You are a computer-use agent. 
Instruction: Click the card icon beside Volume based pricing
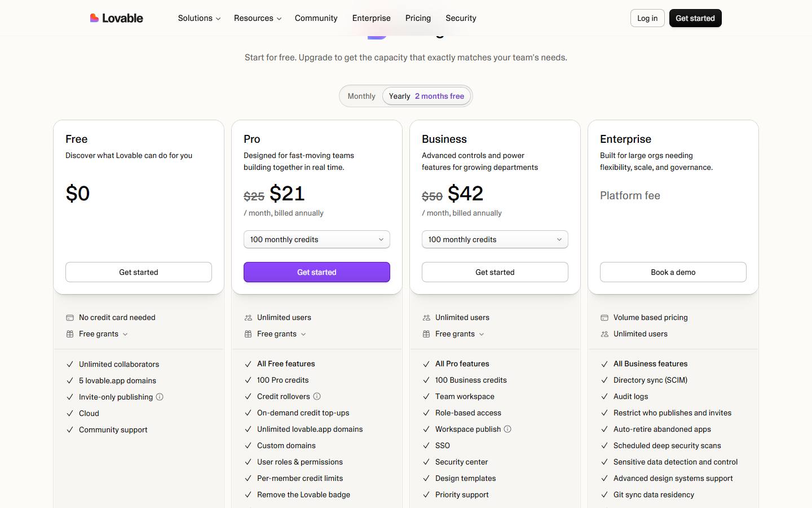pyautogui.click(x=604, y=318)
